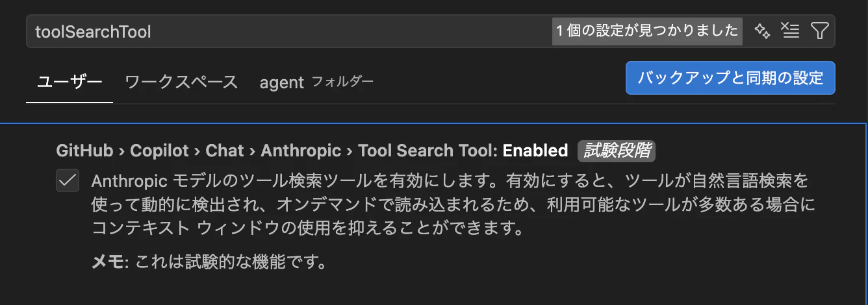The image size is (868, 305).
Task: Click the setting title Tool Search Tool: Enabled
Action: click(463, 151)
